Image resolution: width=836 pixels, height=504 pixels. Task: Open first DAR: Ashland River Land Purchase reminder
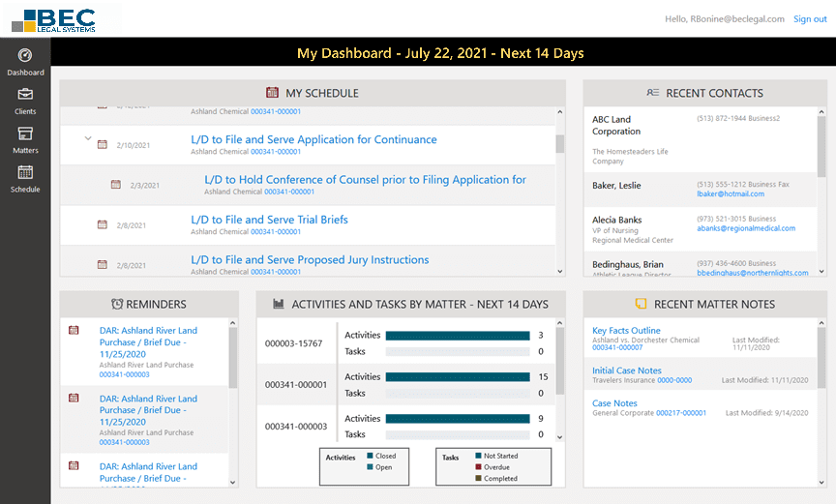coord(148,342)
